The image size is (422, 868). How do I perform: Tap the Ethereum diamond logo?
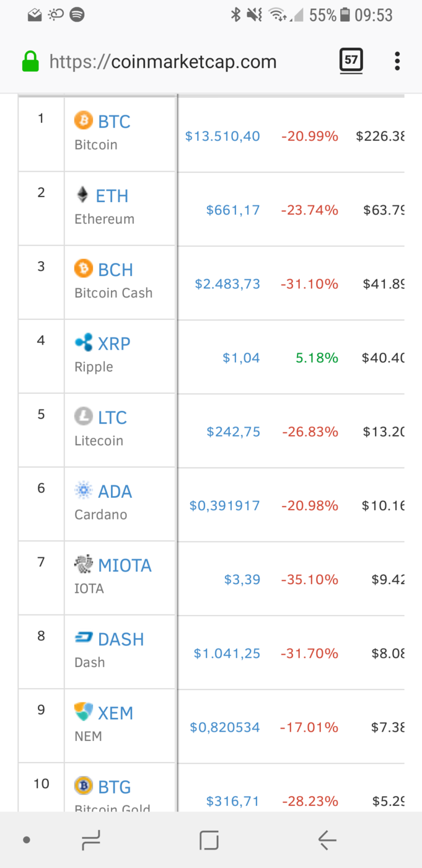click(x=82, y=195)
